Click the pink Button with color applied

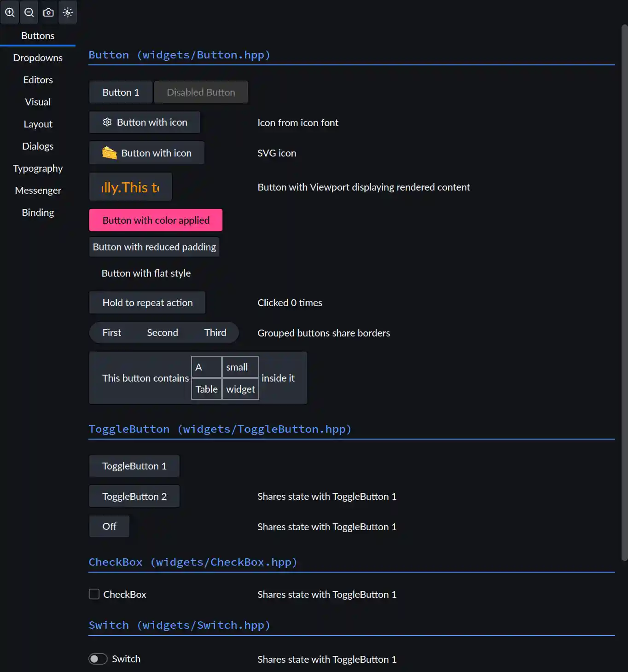156,220
